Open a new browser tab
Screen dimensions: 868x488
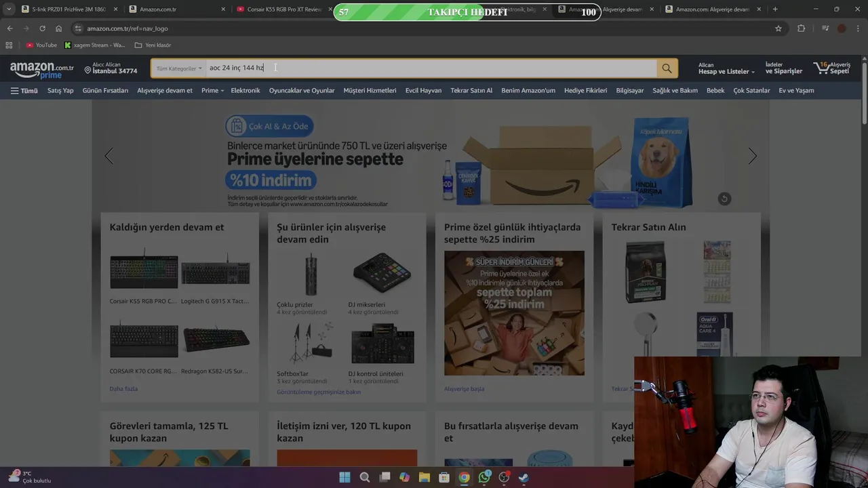coord(775,9)
